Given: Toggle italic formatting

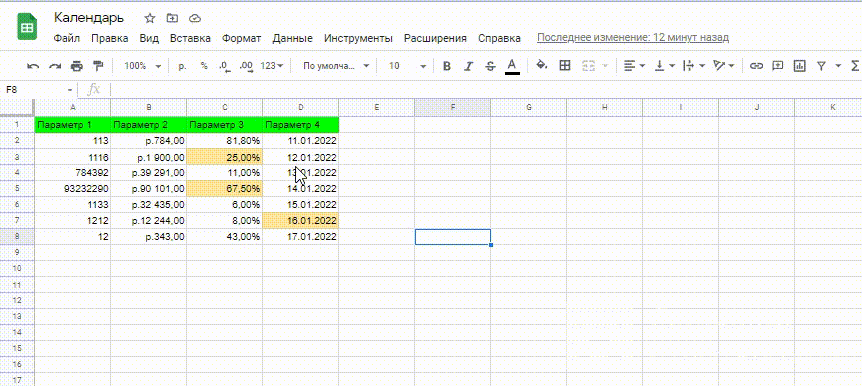Looking at the screenshot, I should click(x=468, y=66).
